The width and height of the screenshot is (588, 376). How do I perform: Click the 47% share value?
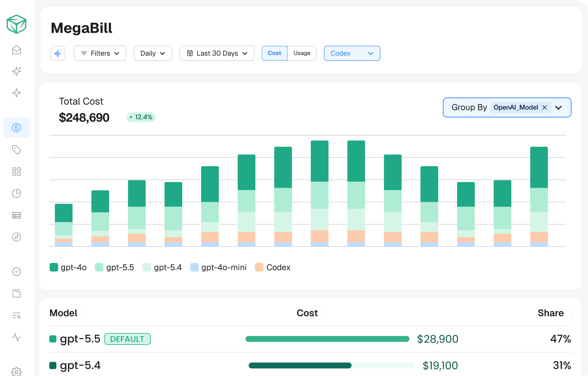coord(561,339)
